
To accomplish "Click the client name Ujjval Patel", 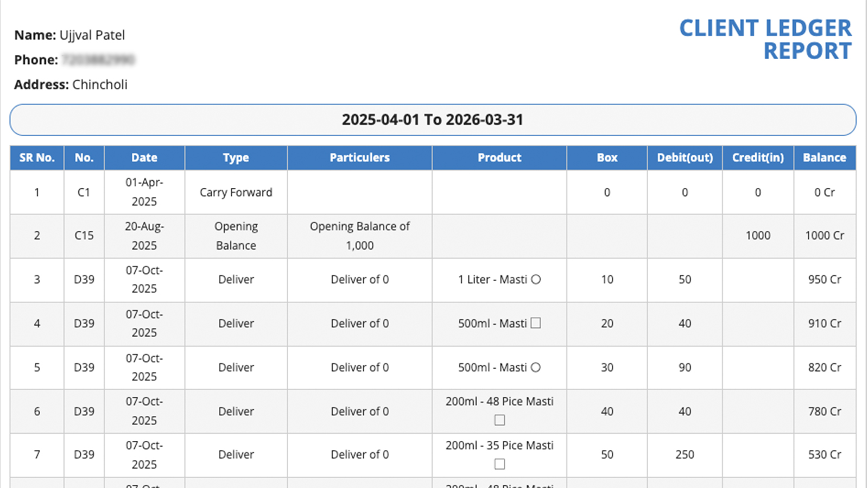I will (x=92, y=35).
